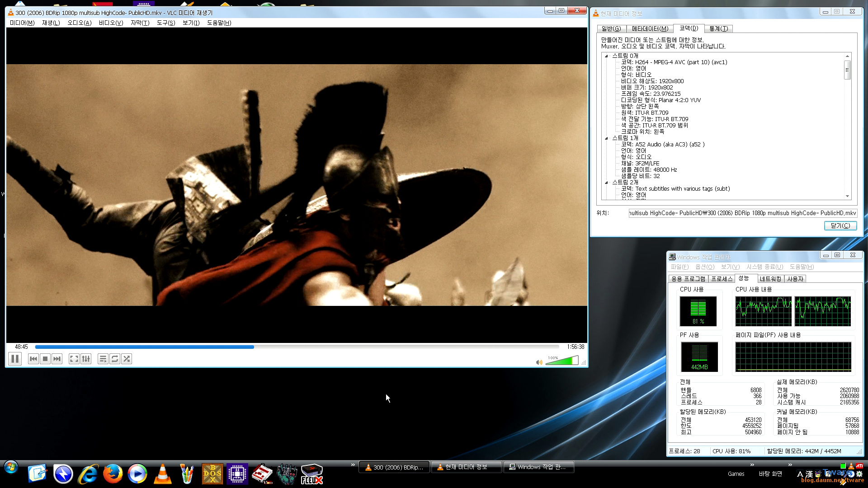This screenshot has height=488, width=868.
Task: Click the VLC volume slider
Action: tap(562, 361)
